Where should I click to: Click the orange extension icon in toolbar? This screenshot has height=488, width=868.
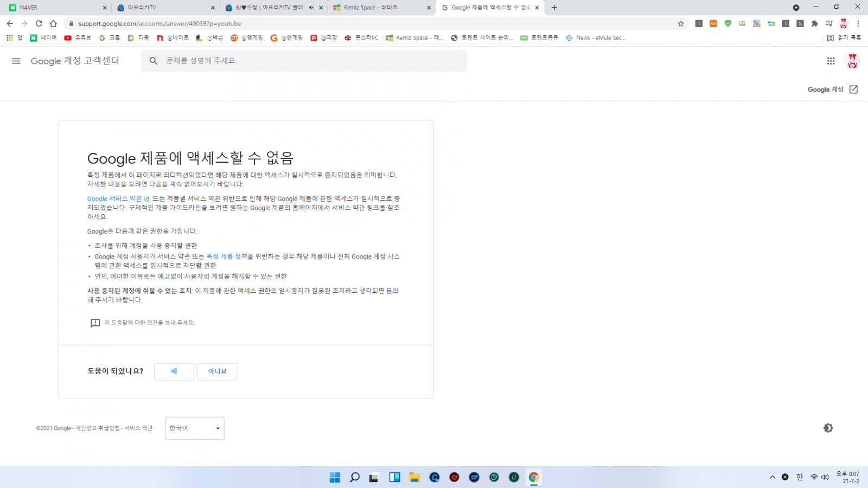[x=713, y=23]
